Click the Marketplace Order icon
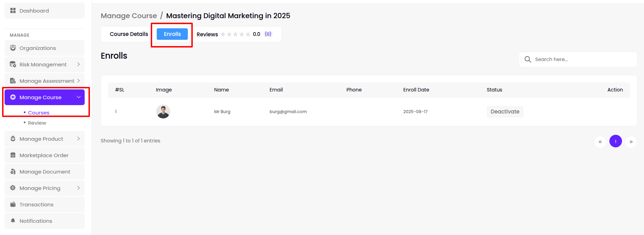This screenshot has width=644, height=235. pos(13,155)
